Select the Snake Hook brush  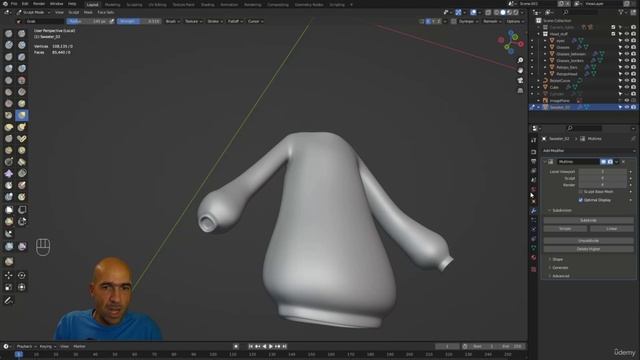point(22,127)
